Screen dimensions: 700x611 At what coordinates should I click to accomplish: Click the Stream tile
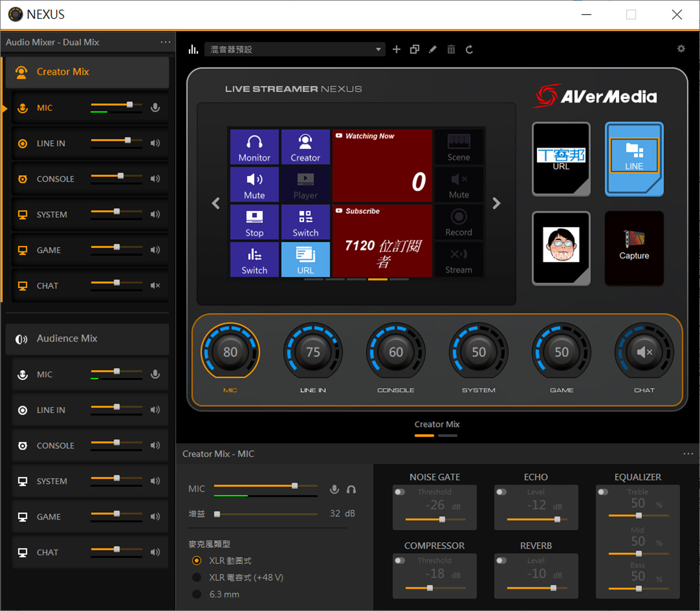(x=458, y=259)
